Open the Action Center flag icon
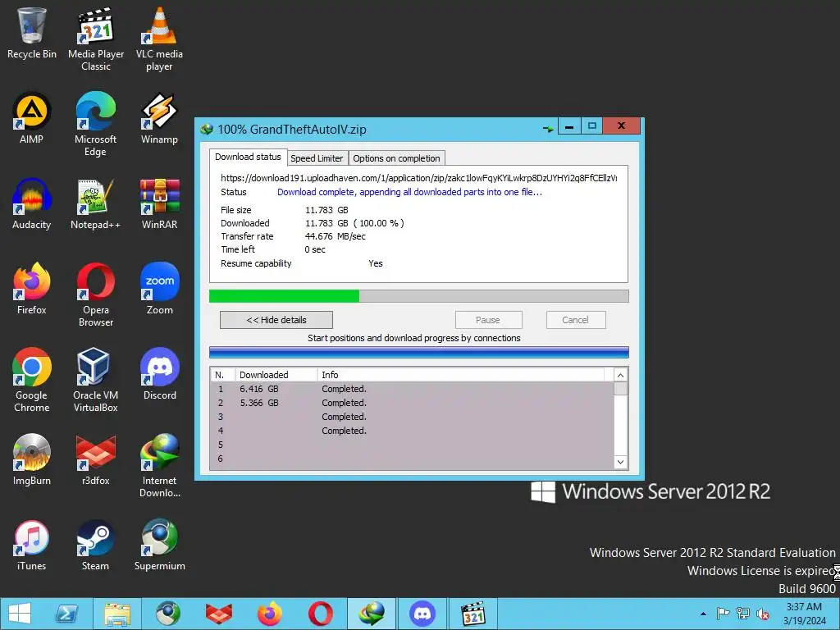The image size is (840, 630). 723,614
